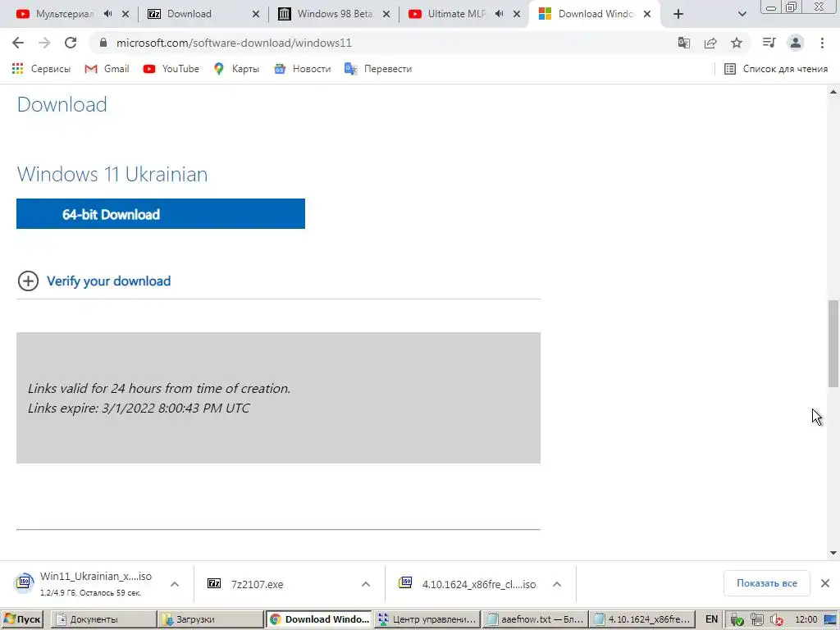This screenshot has height=630, width=840.
Task: Click the forward navigation arrow
Action: [x=44, y=43]
